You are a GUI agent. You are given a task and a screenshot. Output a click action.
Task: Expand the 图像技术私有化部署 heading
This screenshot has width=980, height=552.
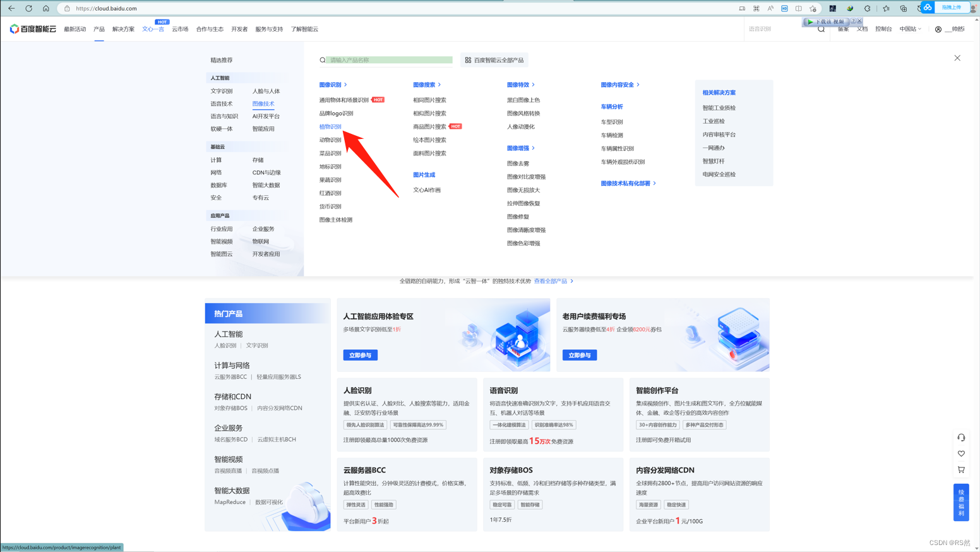coord(628,183)
